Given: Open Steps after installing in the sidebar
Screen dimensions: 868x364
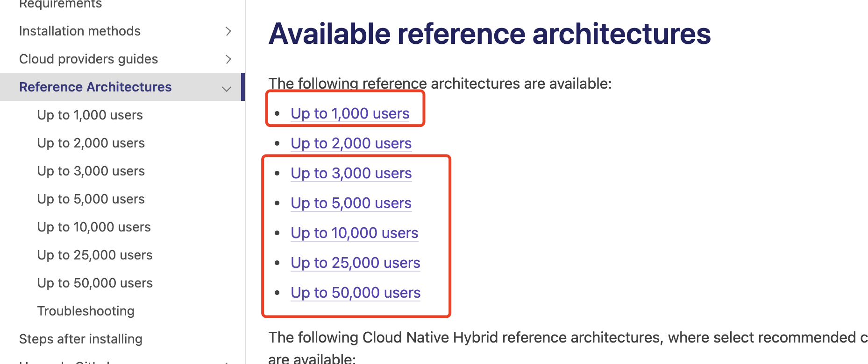Looking at the screenshot, I should pyautogui.click(x=80, y=339).
